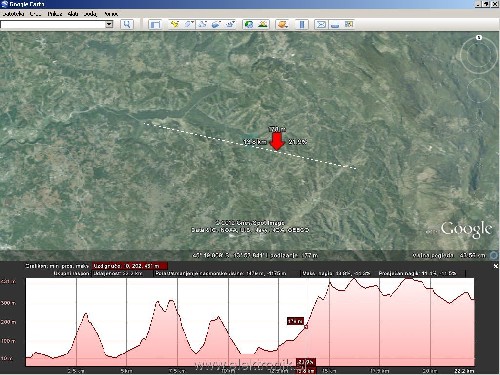This screenshot has width=500, height=375.
Task: Open the Ruler measurement tool
Action: pyautogui.click(x=302, y=24)
